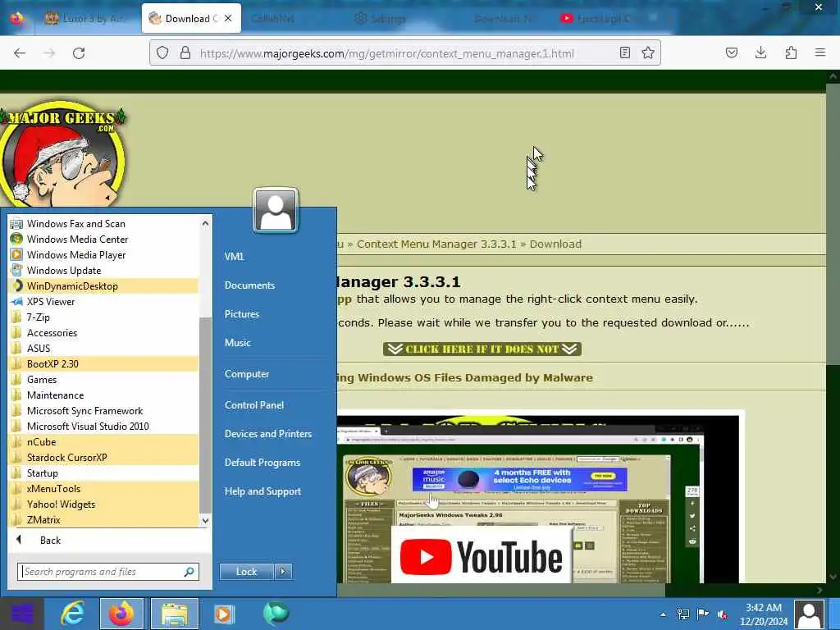Click the browser URL address bar

[x=387, y=53]
